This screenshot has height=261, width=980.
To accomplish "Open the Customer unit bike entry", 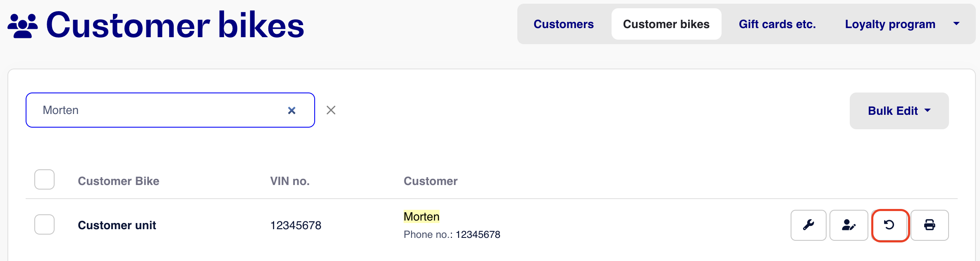I will pyautogui.click(x=117, y=225).
